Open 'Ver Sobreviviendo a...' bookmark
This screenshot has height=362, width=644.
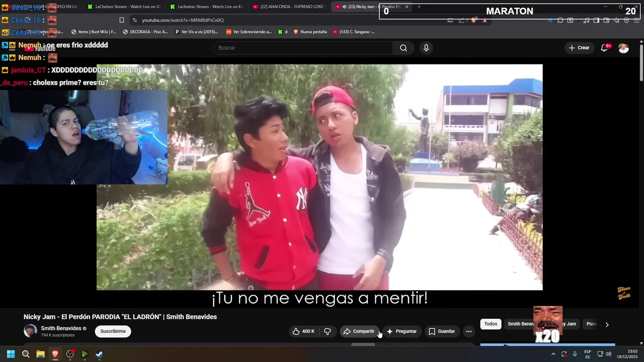point(249,32)
